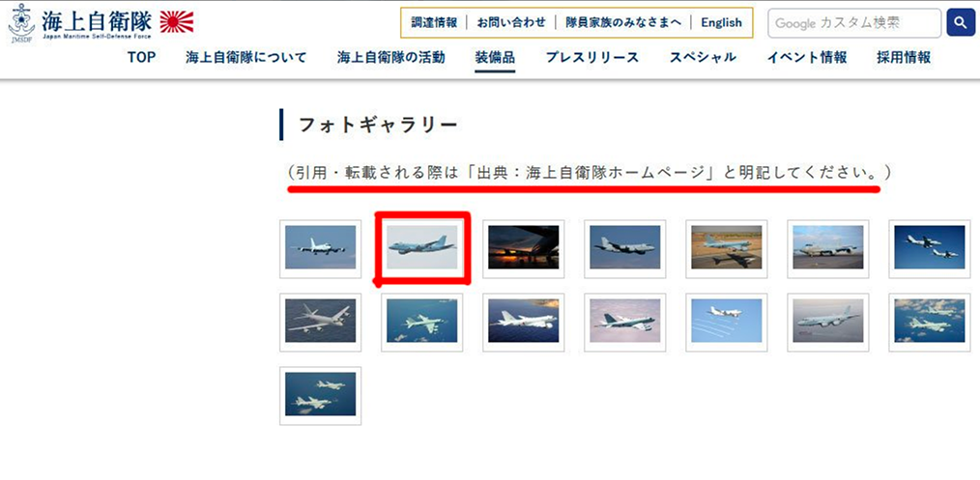The width and height of the screenshot is (980, 480).
Task: Click the Google custom search field
Action: [854, 23]
